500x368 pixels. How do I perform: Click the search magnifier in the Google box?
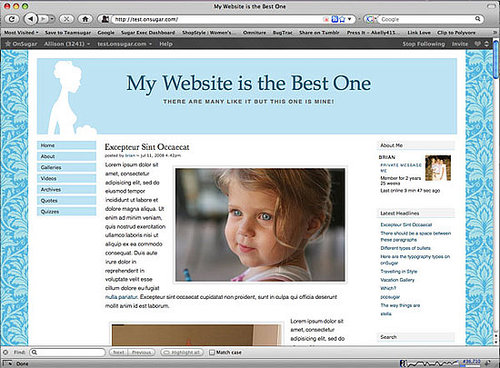(477, 19)
